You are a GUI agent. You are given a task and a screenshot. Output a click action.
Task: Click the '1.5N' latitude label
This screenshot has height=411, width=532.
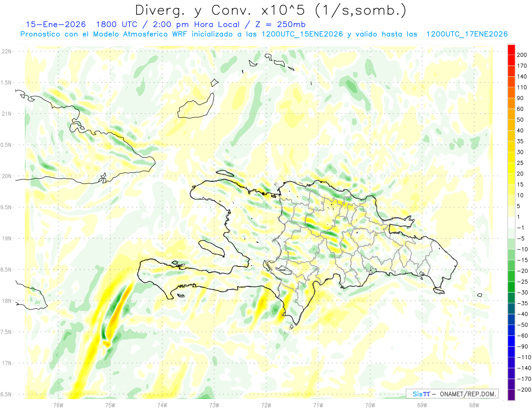(x=7, y=82)
